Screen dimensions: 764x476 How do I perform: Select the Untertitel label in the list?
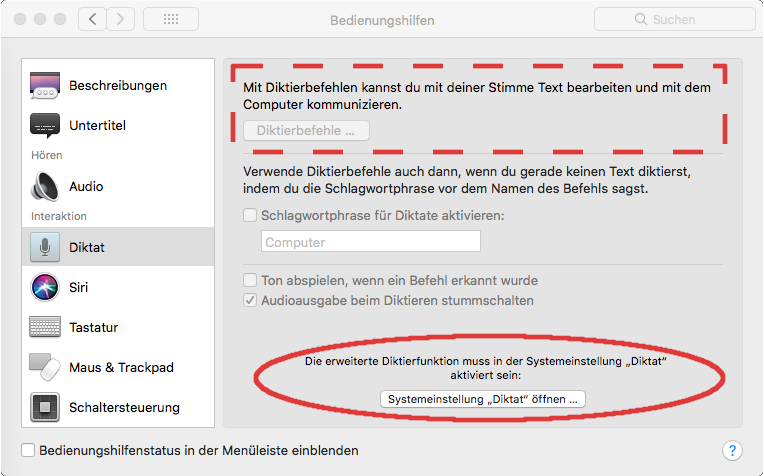point(97,126)
